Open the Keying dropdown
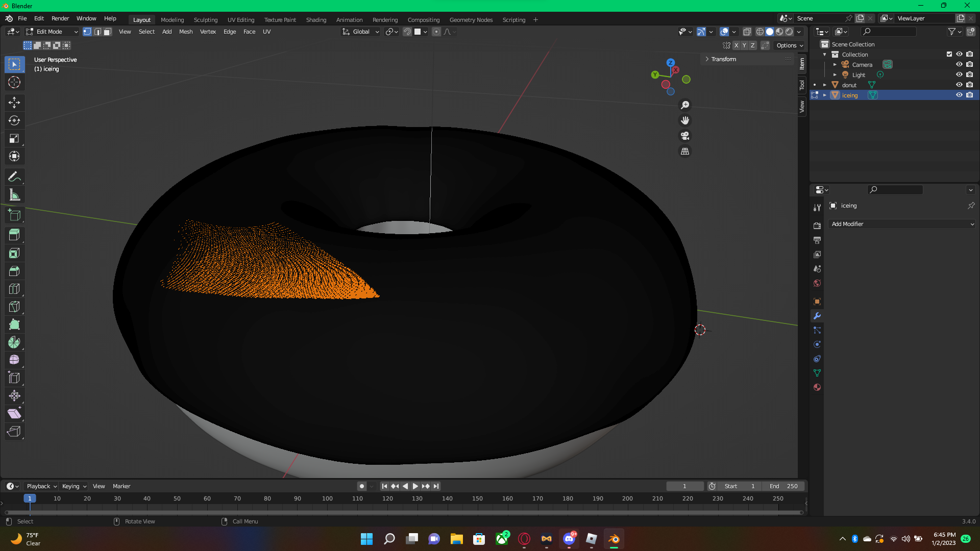This screenshot has height=551, width=980. point(74,486)
